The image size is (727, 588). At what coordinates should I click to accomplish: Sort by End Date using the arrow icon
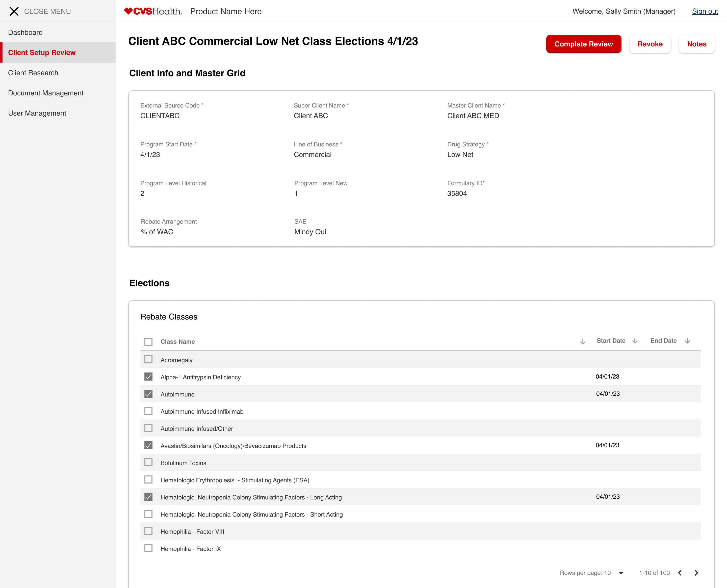pos(687,341)
